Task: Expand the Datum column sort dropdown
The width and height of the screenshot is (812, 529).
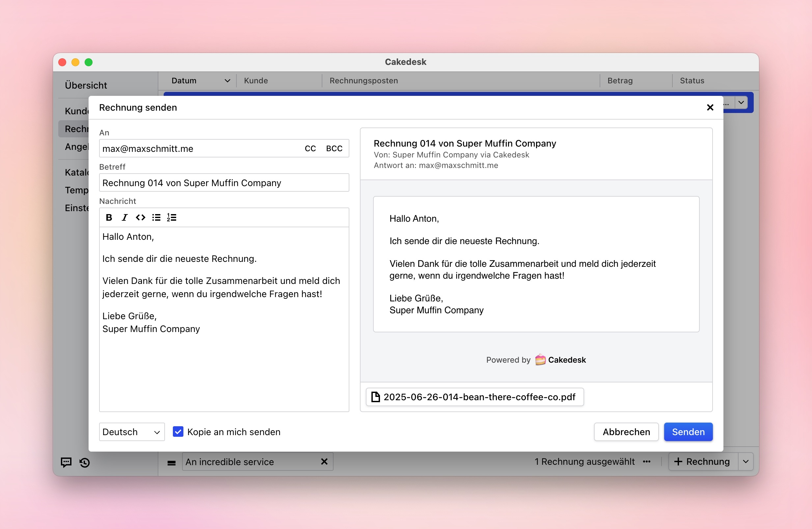Action: click(227, 81)
